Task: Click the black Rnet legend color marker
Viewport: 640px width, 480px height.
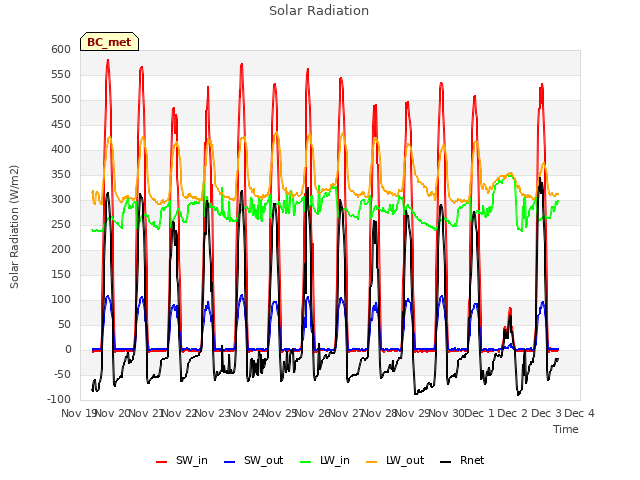Action: (x=446, y=462)
